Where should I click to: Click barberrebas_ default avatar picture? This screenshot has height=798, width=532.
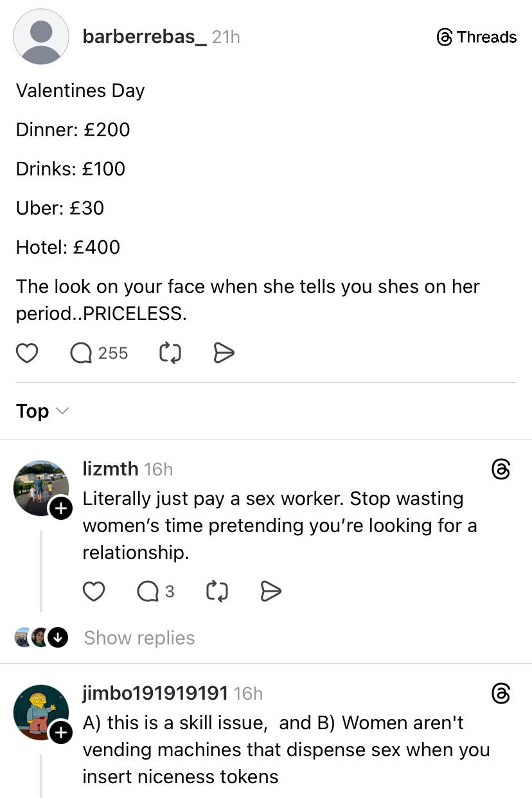41,37
